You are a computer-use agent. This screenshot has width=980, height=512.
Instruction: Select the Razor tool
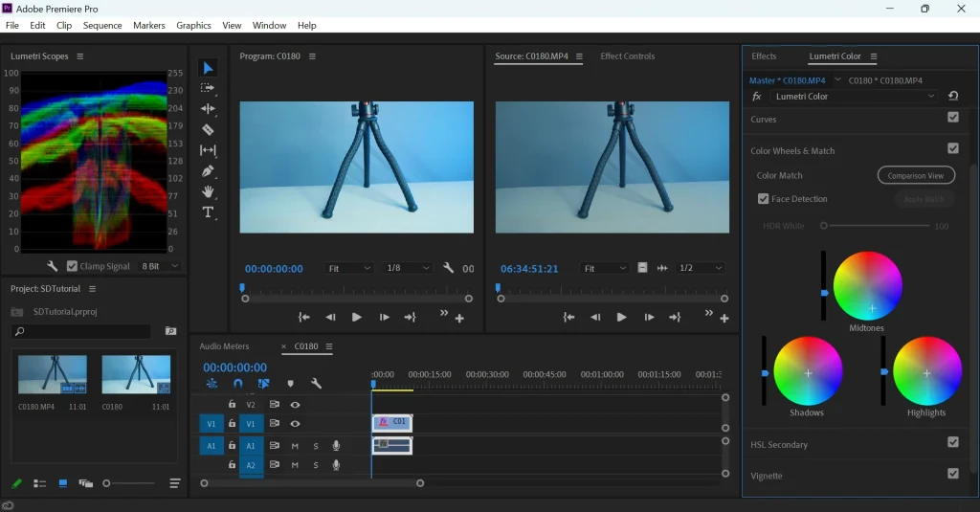click(208, 129)
